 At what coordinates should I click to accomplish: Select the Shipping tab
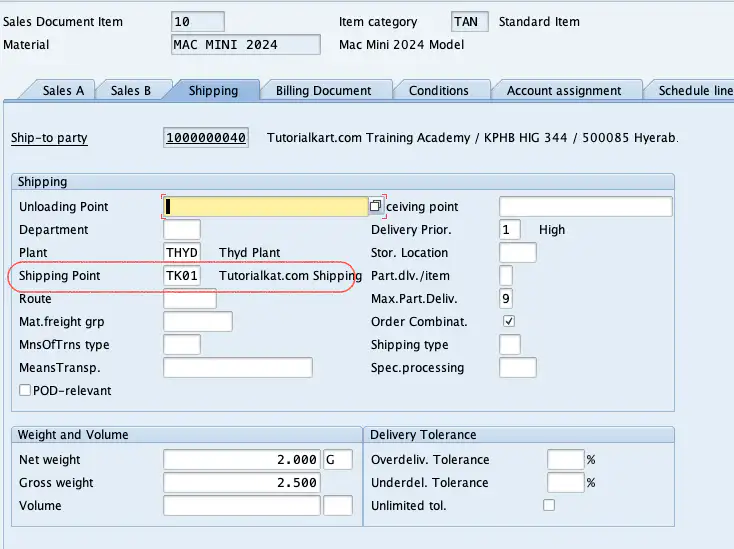(213, 90)
